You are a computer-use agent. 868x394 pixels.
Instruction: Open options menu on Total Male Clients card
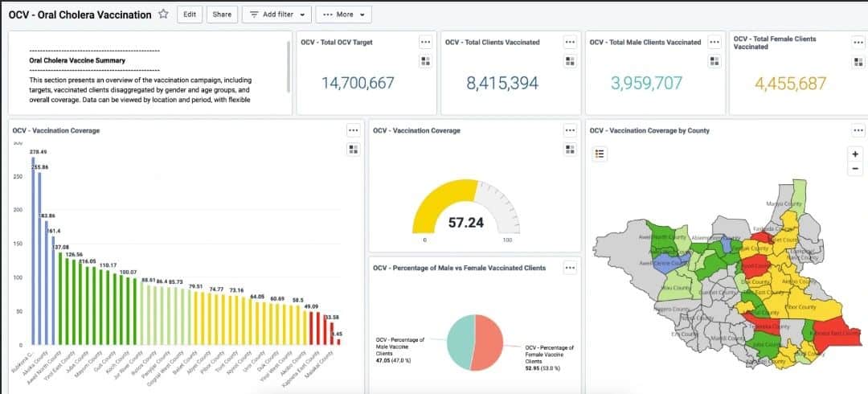(x=714, y=42)
